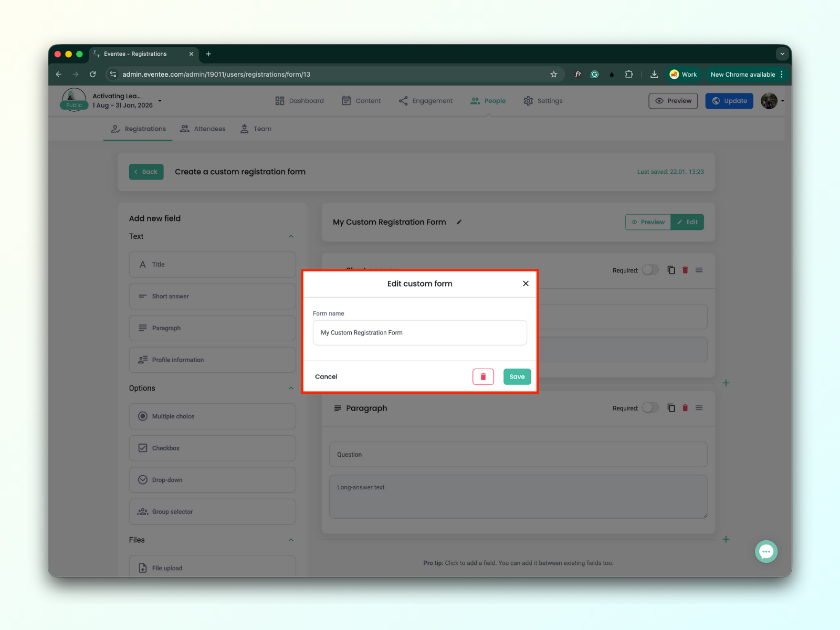Click the event logo thumbnail
This screenshot has height=630, width=840.
(x=74, y=100)
